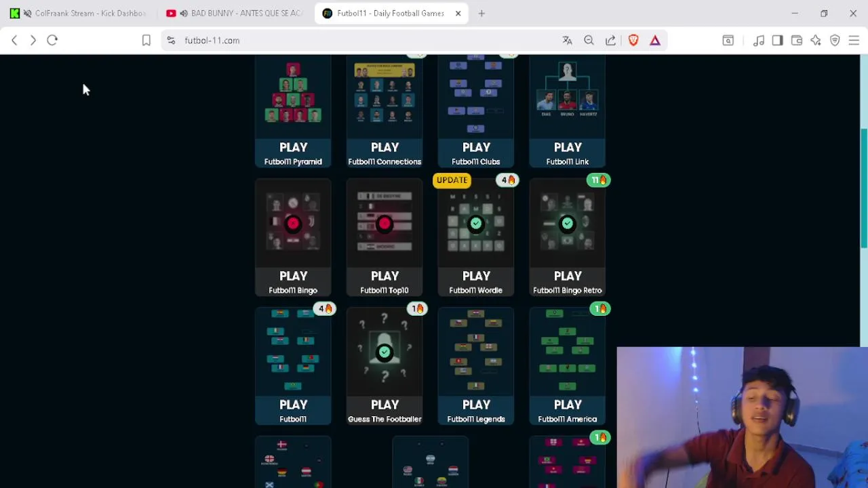Play Futbol11 America
This screenshot has height=488, width=868.
coord(568,411)
